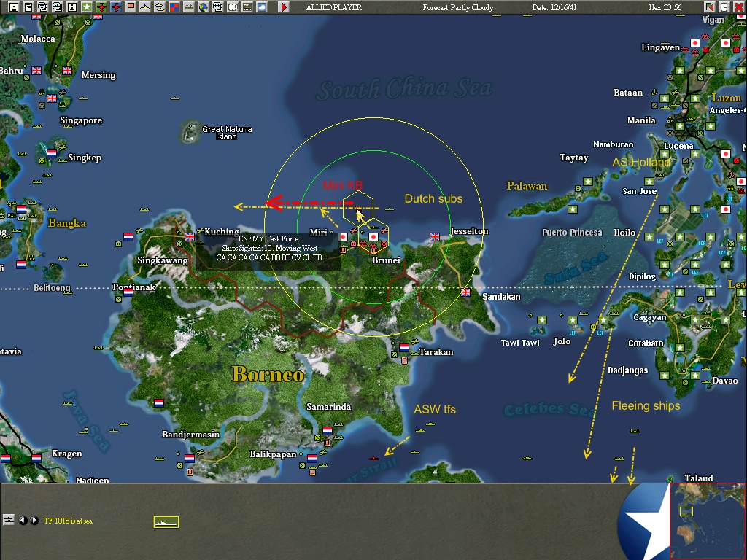Click the 'Kragen' base label
The image size is (747, 560).
[x=66, y=454]
